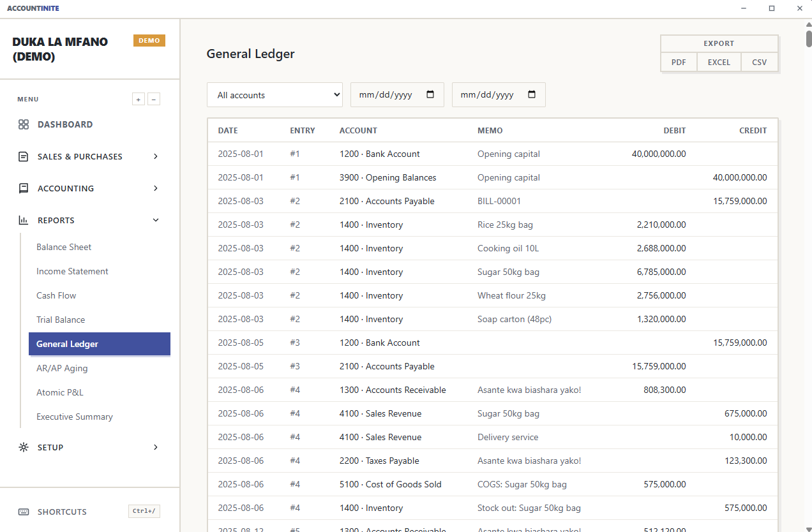Click '5100 · Cost of Goods Sold' cell
The image size is (812, 532).
[391, 484]
